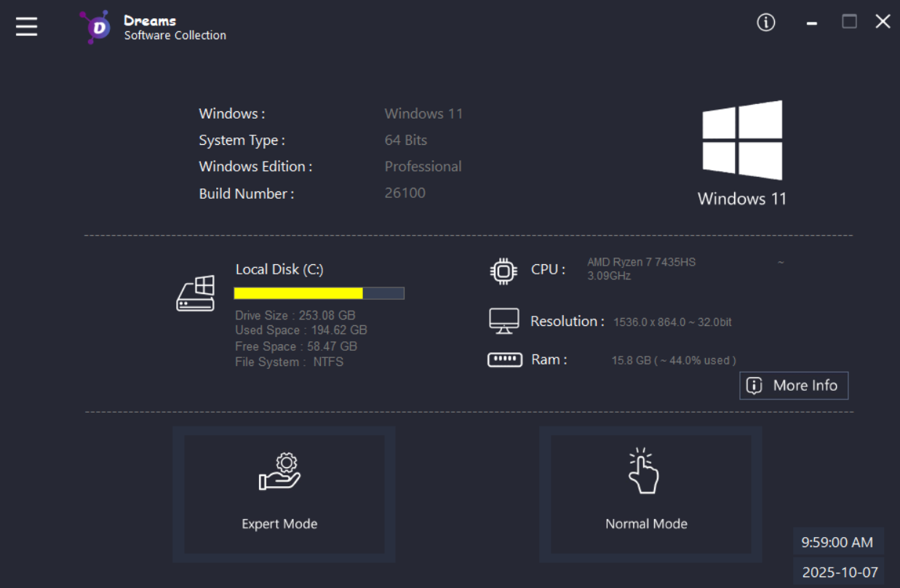The width and height of the screenshot is (900, 588).
Task: Click the 2025-10-07 date display
Action: coord(839,572)
